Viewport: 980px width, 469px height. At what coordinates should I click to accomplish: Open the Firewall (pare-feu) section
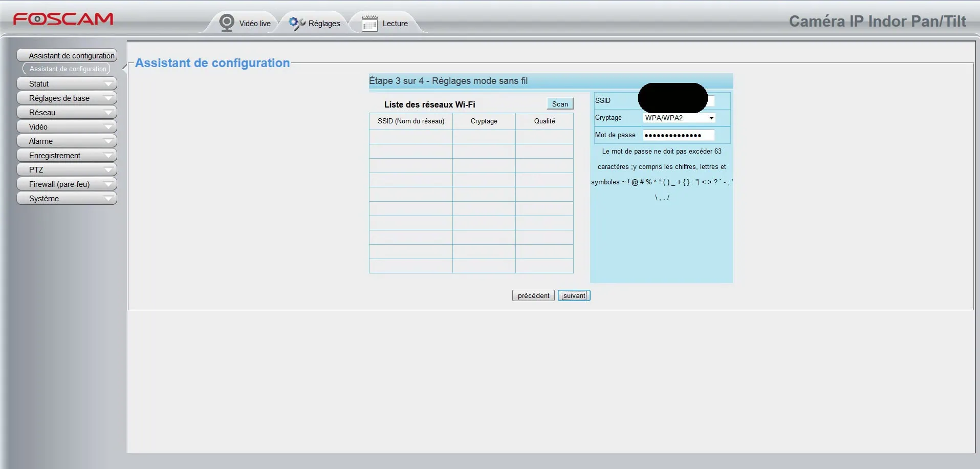67,184
